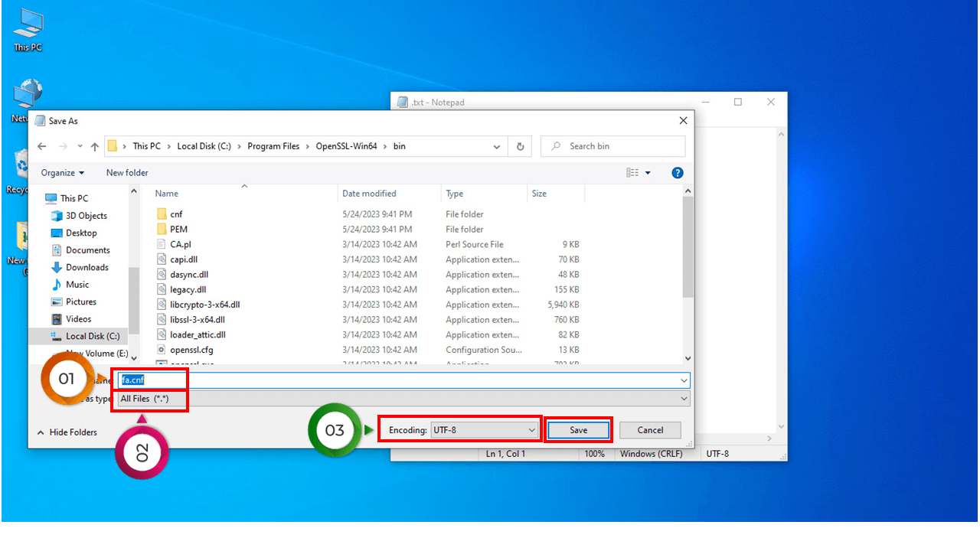Click the Save button

(x=578, y=430)
